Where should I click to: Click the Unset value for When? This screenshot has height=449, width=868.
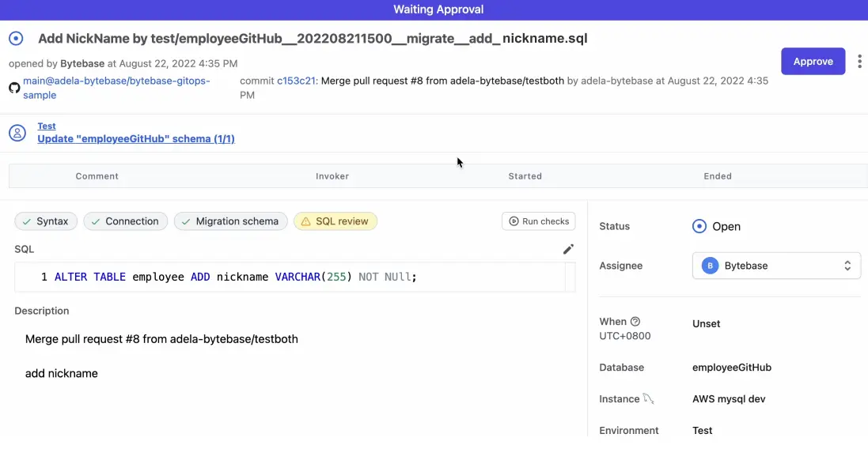point(707,324)
